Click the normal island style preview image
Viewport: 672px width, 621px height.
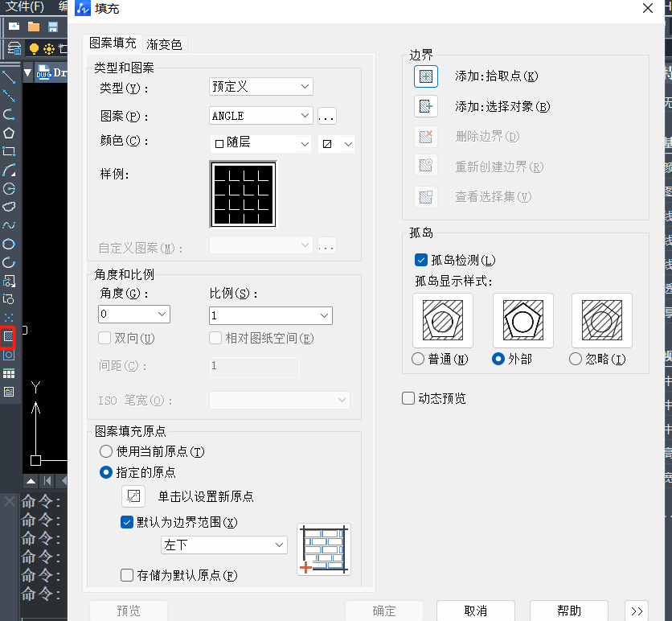click(x=443, y=320)
